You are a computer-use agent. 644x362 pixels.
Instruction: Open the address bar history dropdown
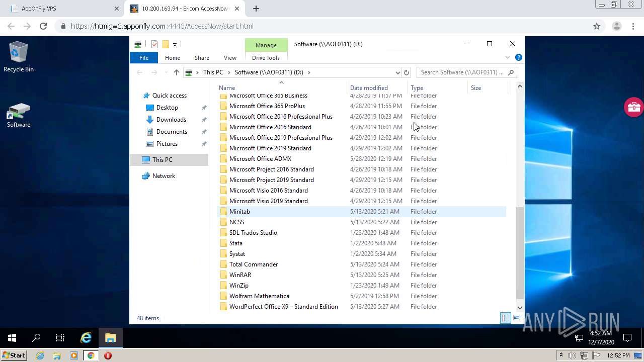(397, 72)
